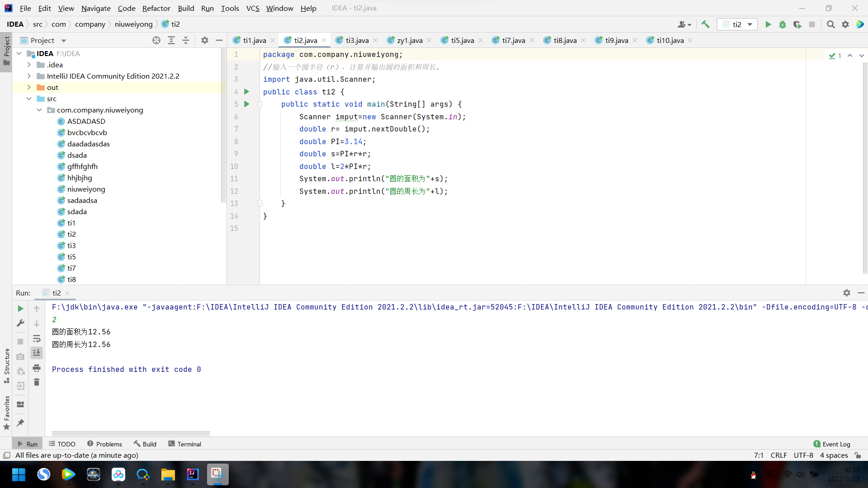Open the Event Log

tap(832, 444)
